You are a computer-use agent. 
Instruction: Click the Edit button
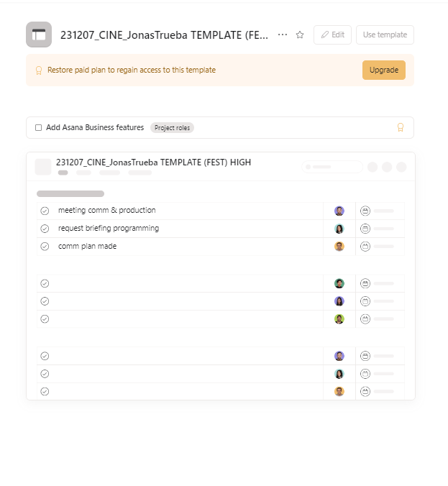[x=332, y=35]
